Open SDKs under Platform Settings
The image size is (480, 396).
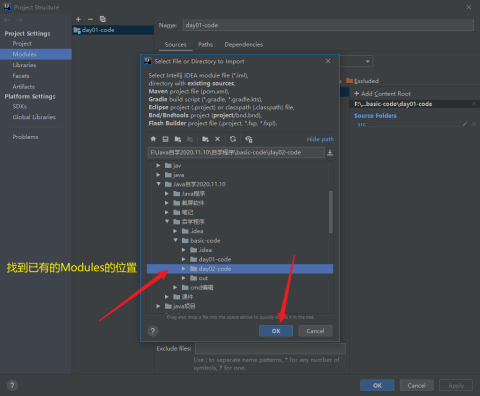point(20,106)
